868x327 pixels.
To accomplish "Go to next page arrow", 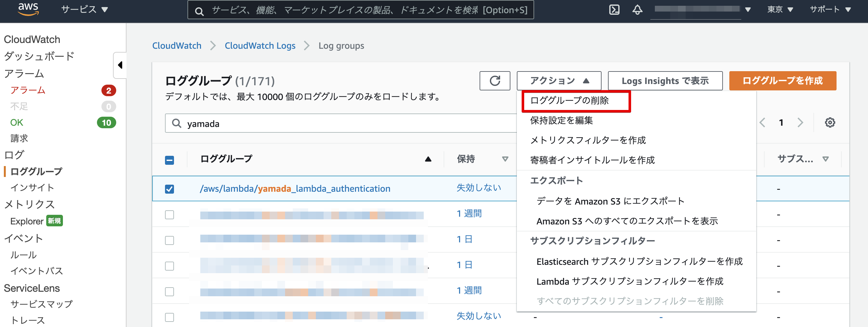I will (x=800, y=122).
